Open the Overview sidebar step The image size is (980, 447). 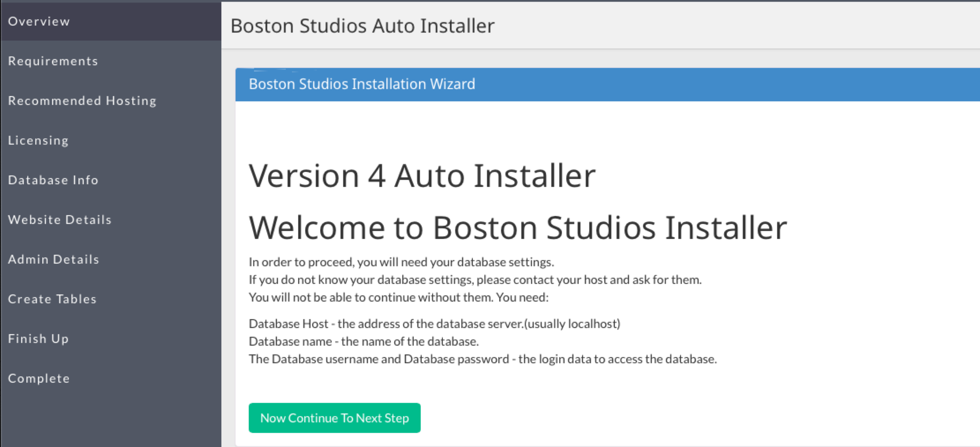point(39,21)
